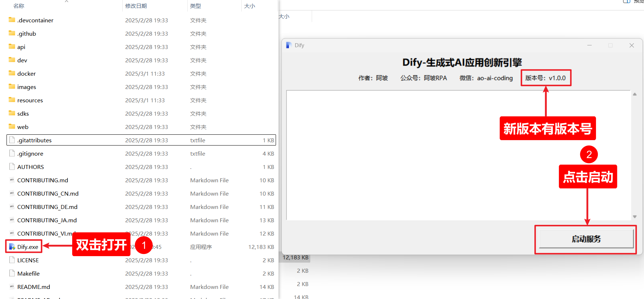Click the LICENSE file icon

pos(12,260)
